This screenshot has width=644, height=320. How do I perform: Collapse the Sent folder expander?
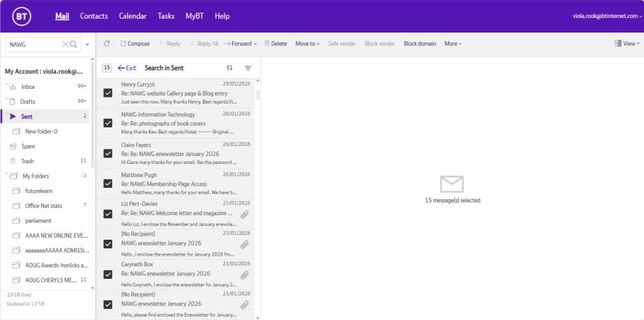tap(7, 115)
